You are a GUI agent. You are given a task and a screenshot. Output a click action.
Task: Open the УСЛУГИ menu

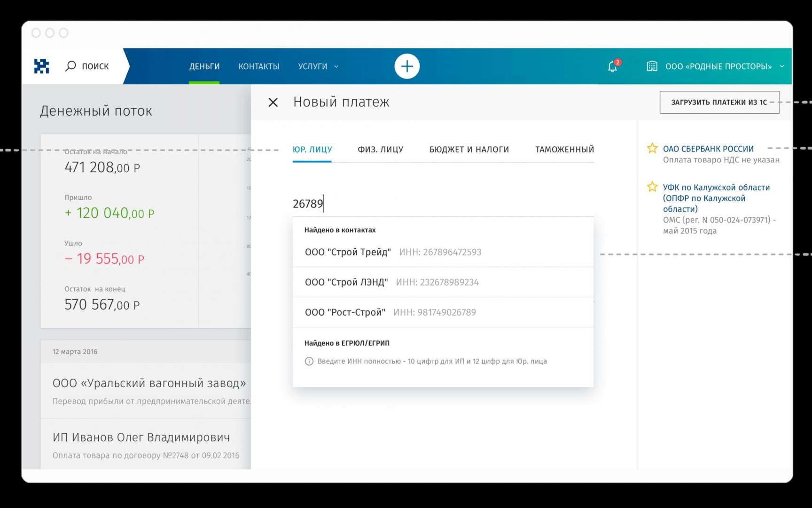pos(312,66)
